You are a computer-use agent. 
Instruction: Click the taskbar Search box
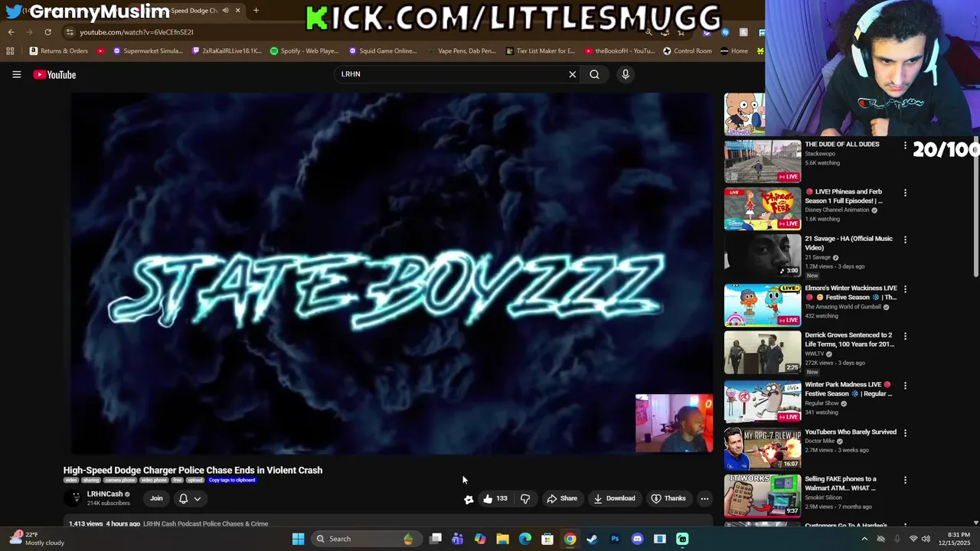(365, 539)
